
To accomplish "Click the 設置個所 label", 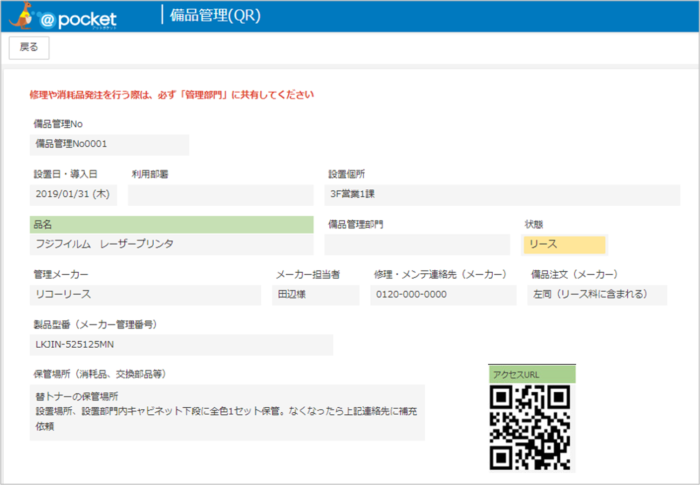I will 347,174.
